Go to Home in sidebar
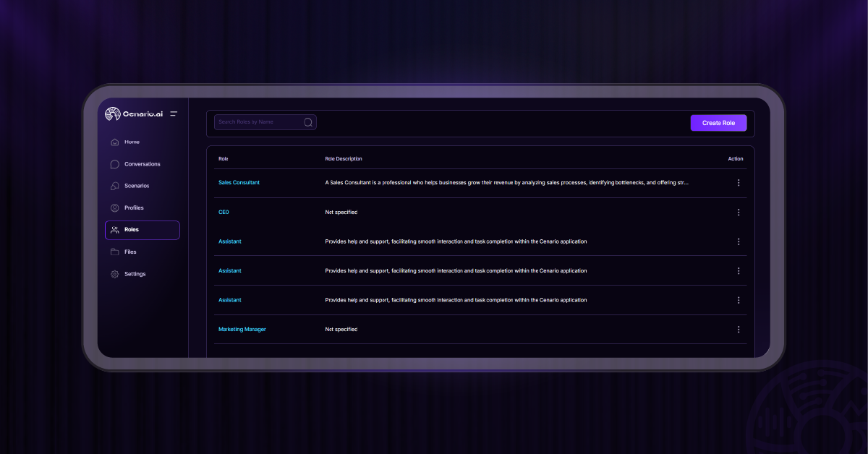Image resolution: width=868 pixels, height=454 pixels. click(x=132, y=142)
